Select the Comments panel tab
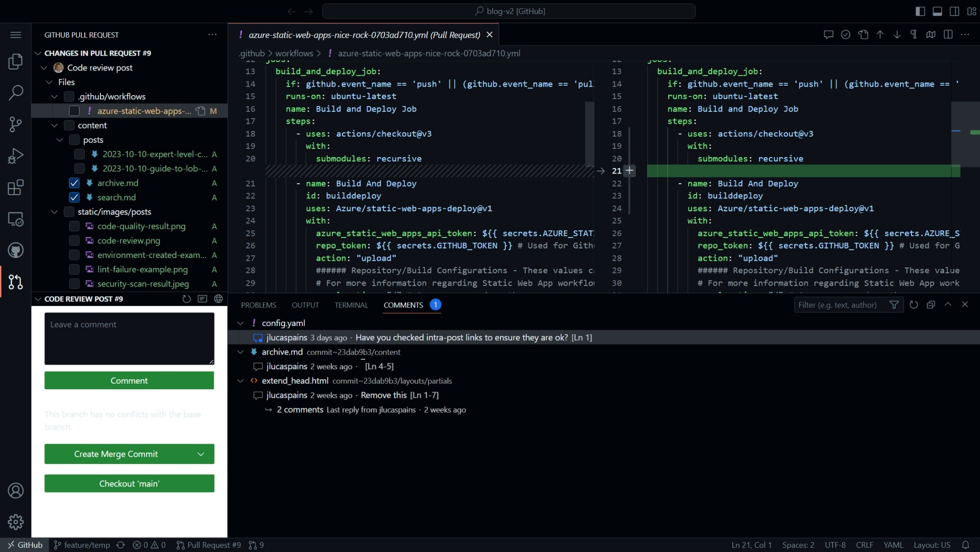The width and height of the screenshot is (980, 552). tap(403, 305)
